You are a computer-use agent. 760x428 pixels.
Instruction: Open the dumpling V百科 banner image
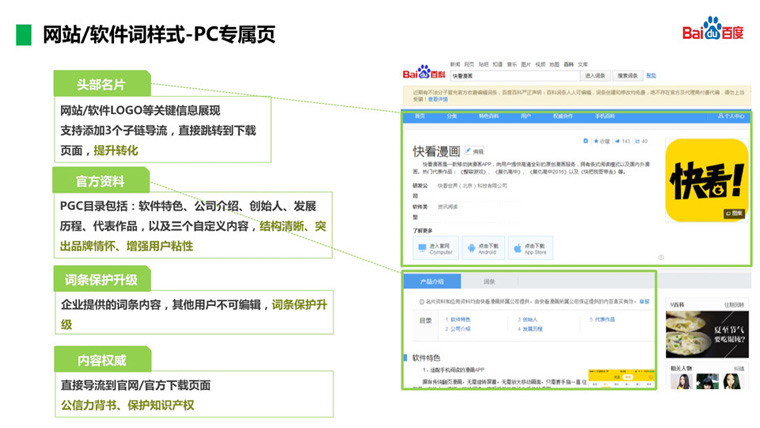[x=707, y=334]
